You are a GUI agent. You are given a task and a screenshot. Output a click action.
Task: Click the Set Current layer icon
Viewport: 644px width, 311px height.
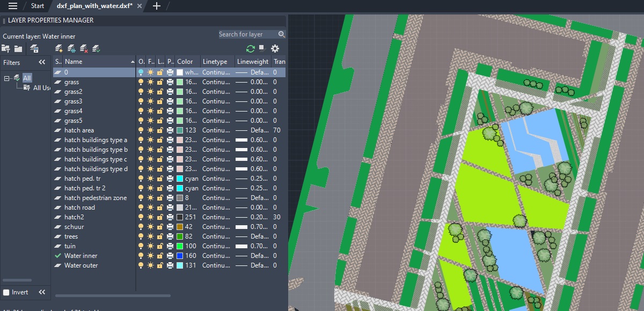(96, 49)
